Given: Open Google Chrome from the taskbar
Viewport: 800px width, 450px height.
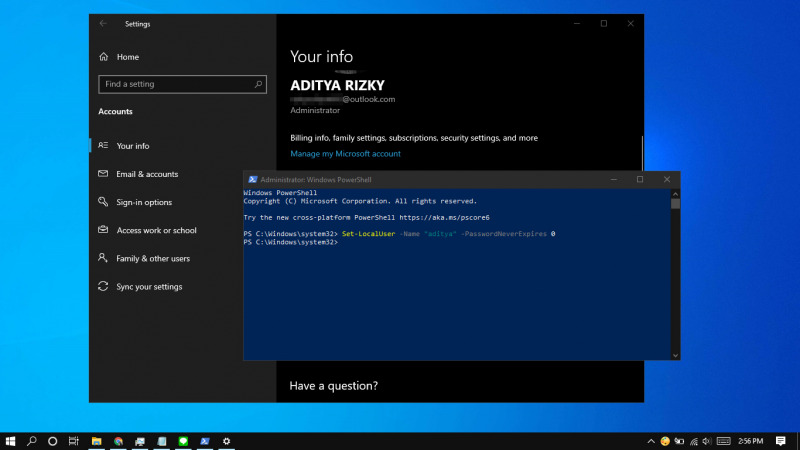Looking at the screenshot, I should click(x=118, y=441).
